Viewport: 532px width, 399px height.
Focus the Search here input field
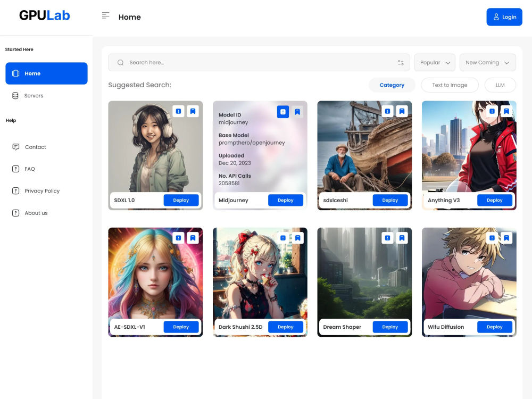[x=259, y=62]
